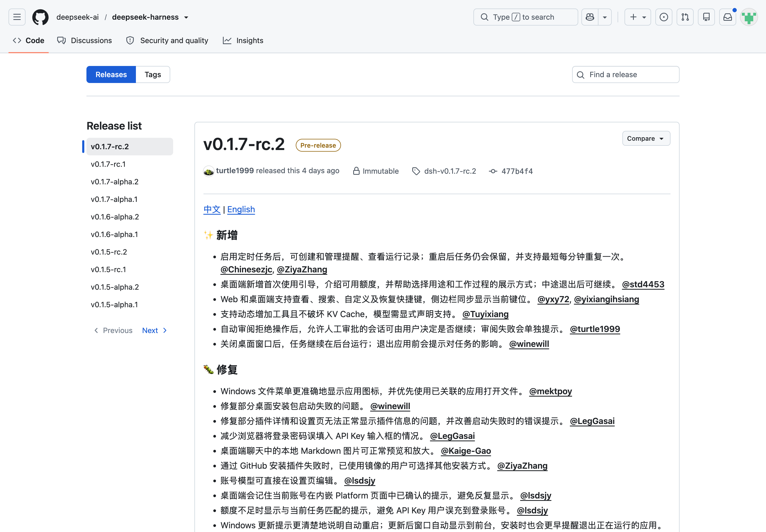Click the deepseek-ai organization link

[x=78, y=17]
